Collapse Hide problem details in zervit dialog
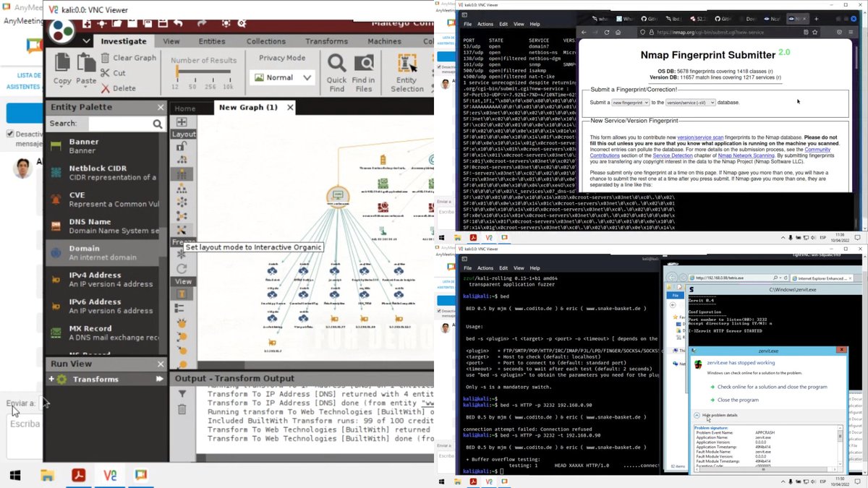 tap(715, 416)
